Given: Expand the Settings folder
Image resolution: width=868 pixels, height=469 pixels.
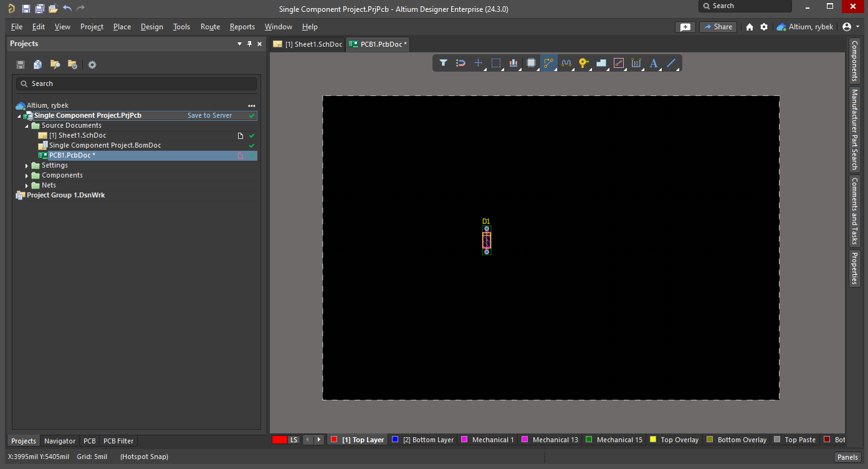Looking at the screenshot, I should (27, 166).
